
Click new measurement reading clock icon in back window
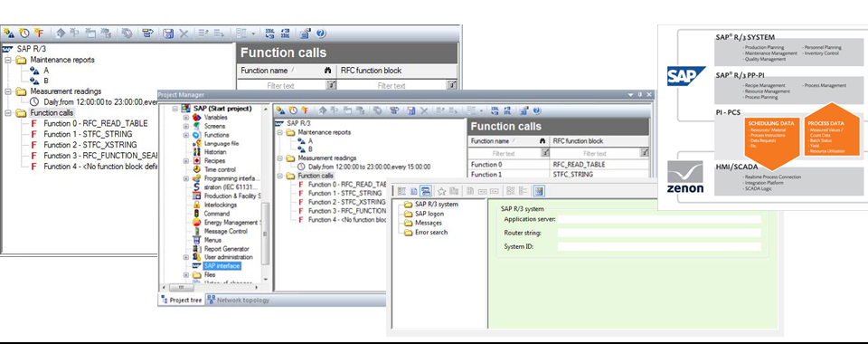tap(24, 33)
